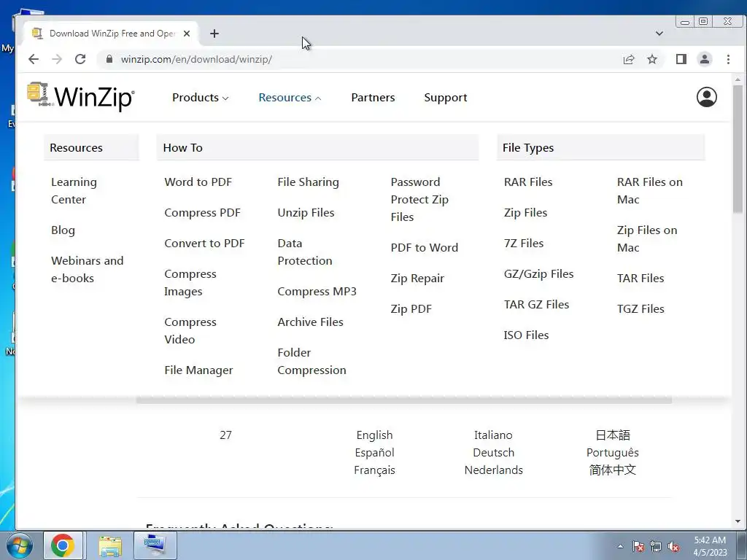Open PDF to Word link
Screen dimensions: 747x560
[x=425, y=248]
